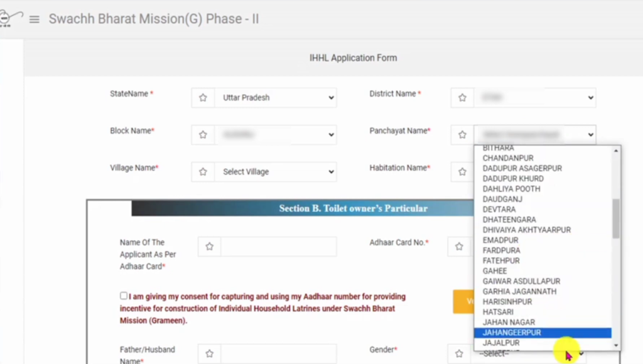The image size is (643, 364).
Task: Click the star icon beside Village Name
Action: click(x=203, y=172)
